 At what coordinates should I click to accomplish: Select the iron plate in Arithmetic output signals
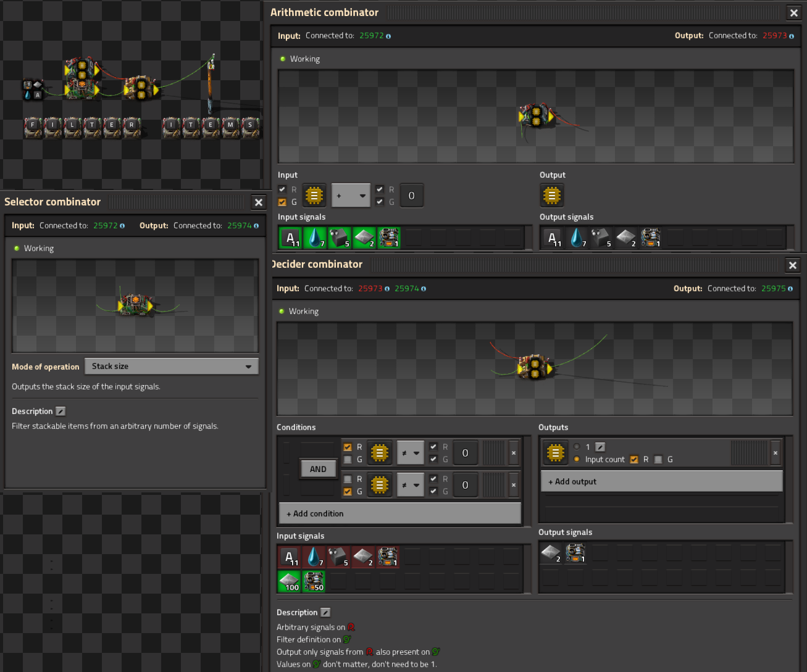pos(626,238)
